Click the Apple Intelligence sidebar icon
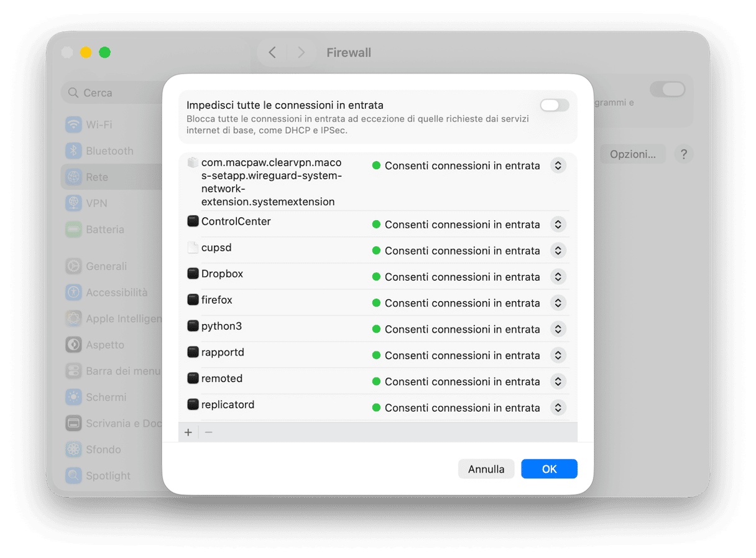 [x=74, y=319]
